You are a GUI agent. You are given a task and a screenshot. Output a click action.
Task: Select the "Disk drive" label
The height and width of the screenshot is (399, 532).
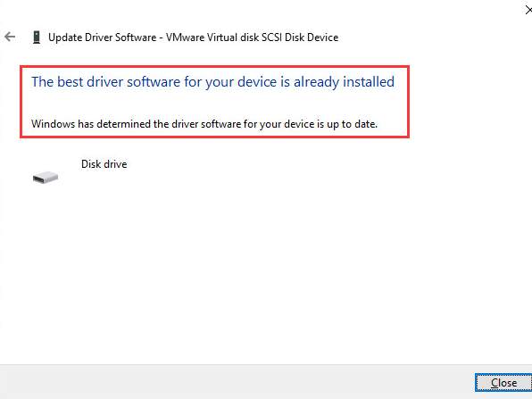click(x=104, y=164)
